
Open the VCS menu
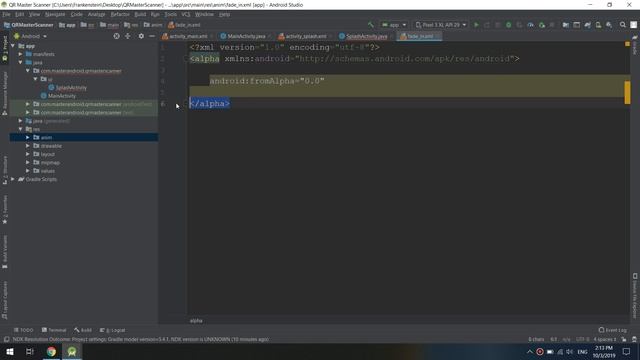[186, 14]
